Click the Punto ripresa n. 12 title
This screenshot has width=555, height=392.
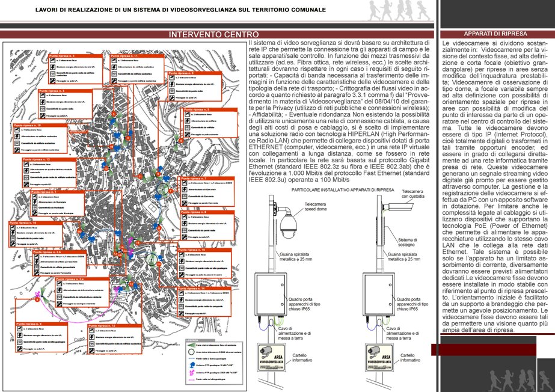tap(103, 325)
